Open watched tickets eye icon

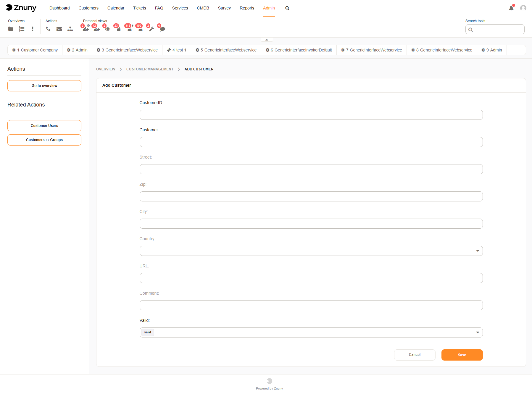pos(108,29)
